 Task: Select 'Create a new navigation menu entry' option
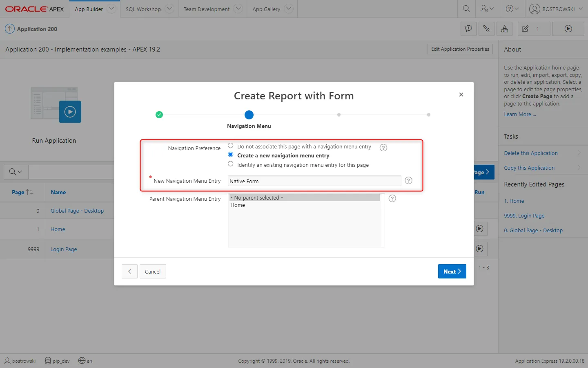(231, 155)
